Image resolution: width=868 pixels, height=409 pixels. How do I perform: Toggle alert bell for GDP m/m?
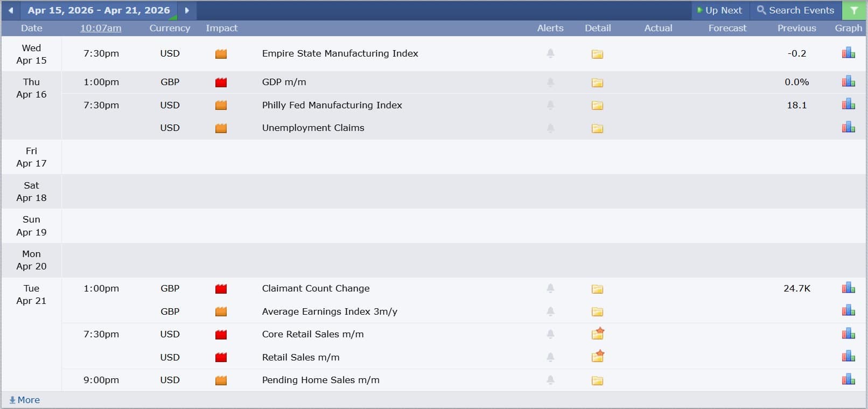click(550, 82)
